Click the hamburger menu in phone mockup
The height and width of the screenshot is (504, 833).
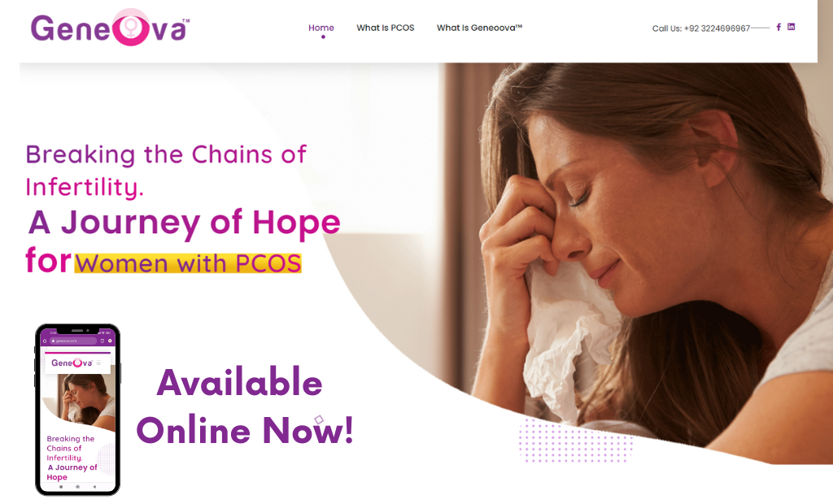coord(98,363)
